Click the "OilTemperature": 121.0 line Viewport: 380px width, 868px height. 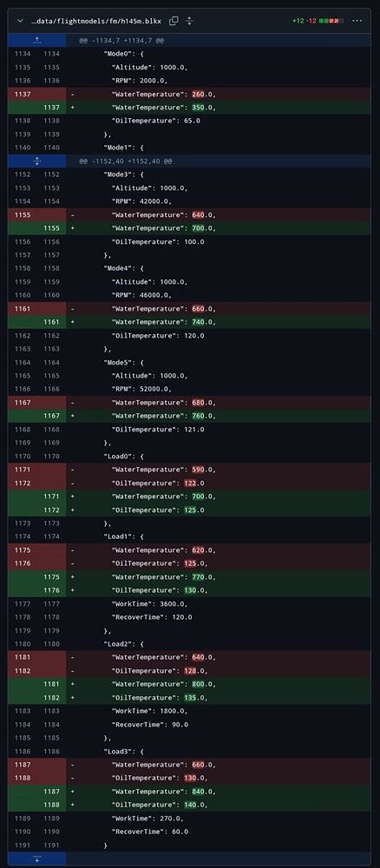coord(158,430)
